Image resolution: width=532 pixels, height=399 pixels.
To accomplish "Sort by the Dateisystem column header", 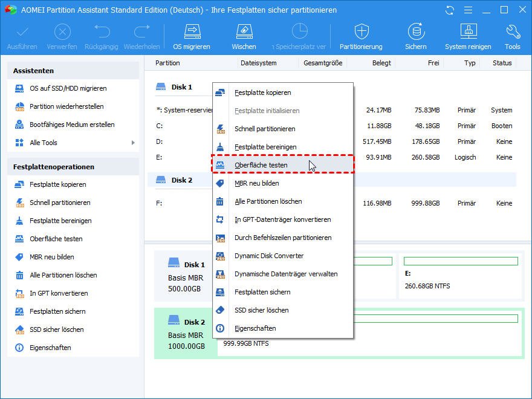I will (259, 63).
